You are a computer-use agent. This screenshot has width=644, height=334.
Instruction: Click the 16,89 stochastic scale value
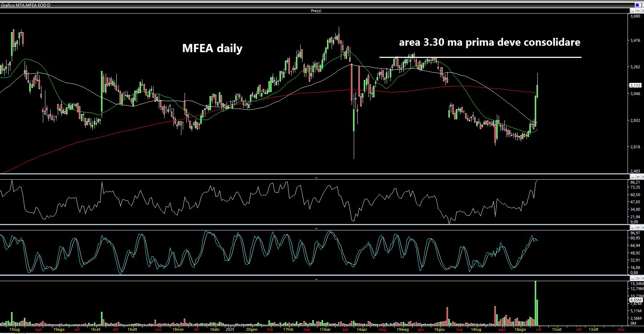(635, 268)
